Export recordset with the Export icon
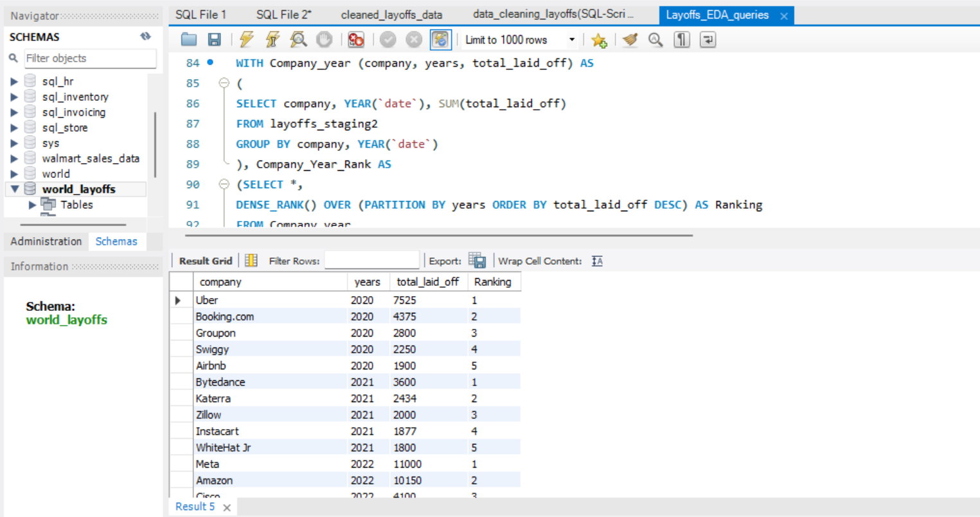Image resolution: width=980 pixels, height=517 pixels. point(477,261)
